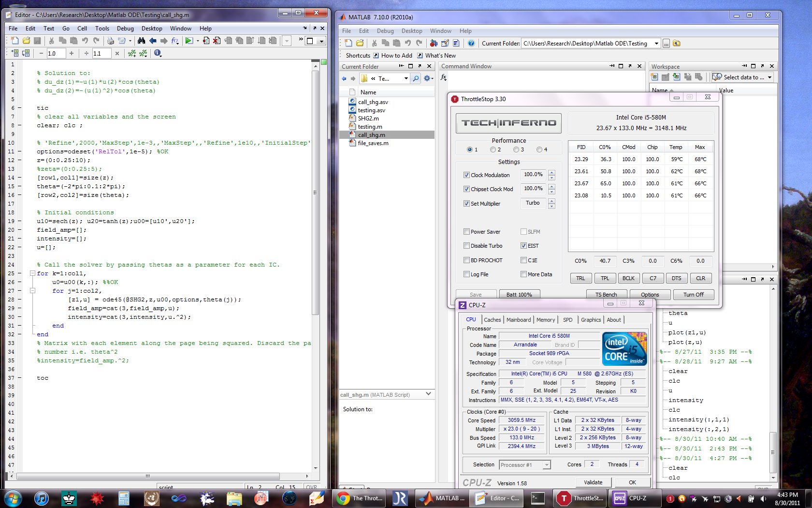812x508 pixels.
Task: Click the blue info icon in cell toolbar
Action: point(158,53)
